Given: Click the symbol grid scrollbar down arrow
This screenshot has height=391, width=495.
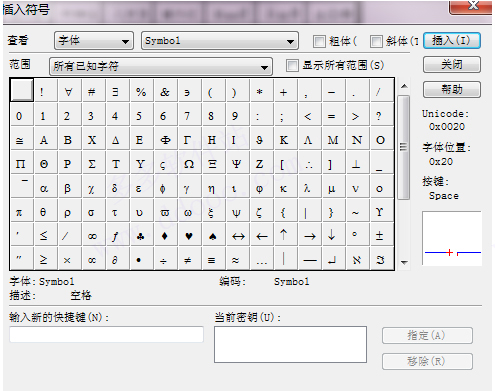Looking at the screenshot, I should click(404, 263).
